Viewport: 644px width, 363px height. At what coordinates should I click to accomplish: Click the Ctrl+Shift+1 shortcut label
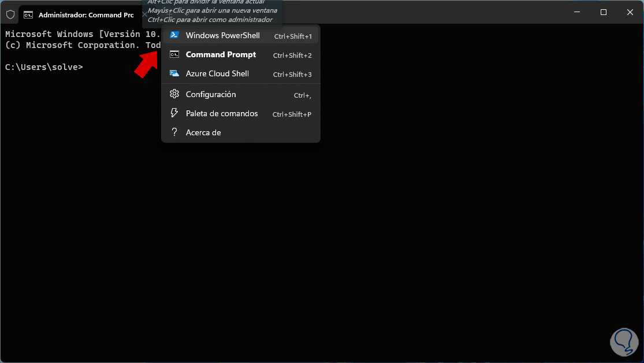pyautogui.click(x=293, y=36)
